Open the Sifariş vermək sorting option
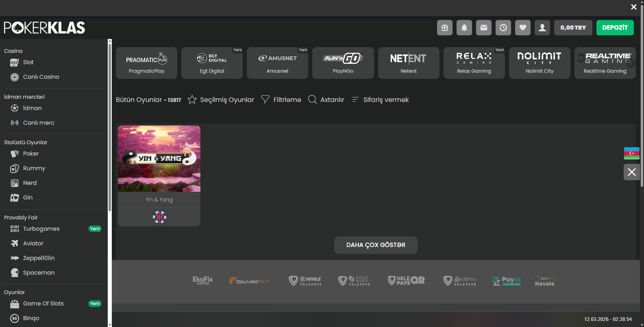The width and height of the screenshot is (644, 327). point(380,100)
